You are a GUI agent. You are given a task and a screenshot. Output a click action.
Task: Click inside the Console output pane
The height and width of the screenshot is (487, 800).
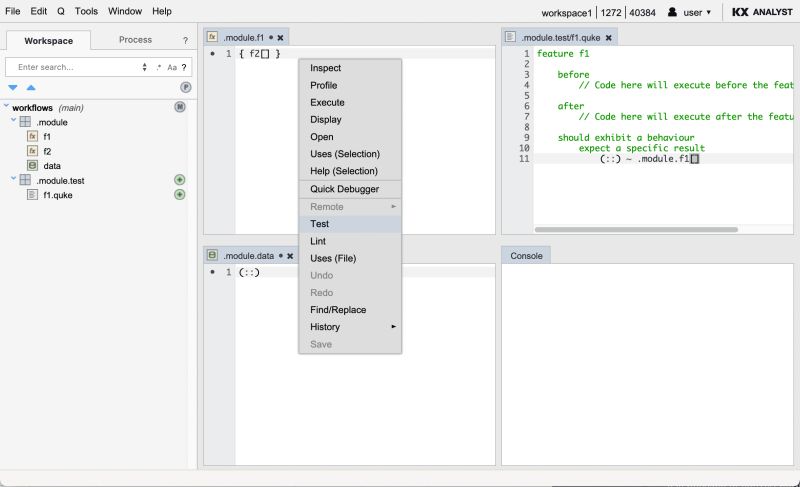(x=647, y=364)
